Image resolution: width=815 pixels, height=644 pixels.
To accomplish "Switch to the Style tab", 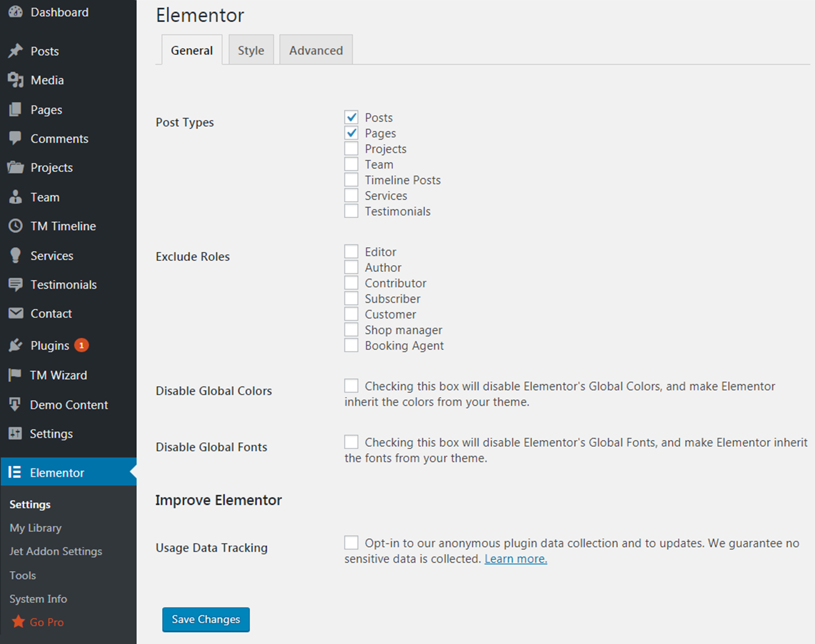I will [x=251, y=51].
